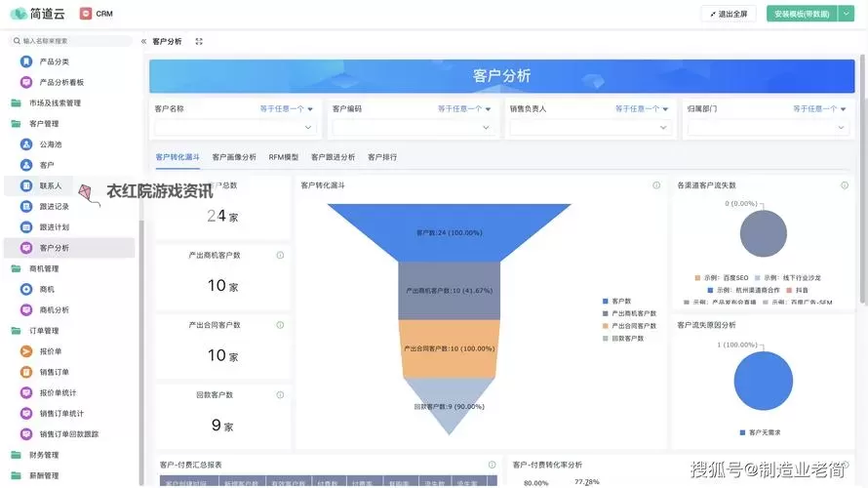868x488 pixels.
Task: Select the 客户分析 dashboard icon
Action: click(x=26, y=248)
